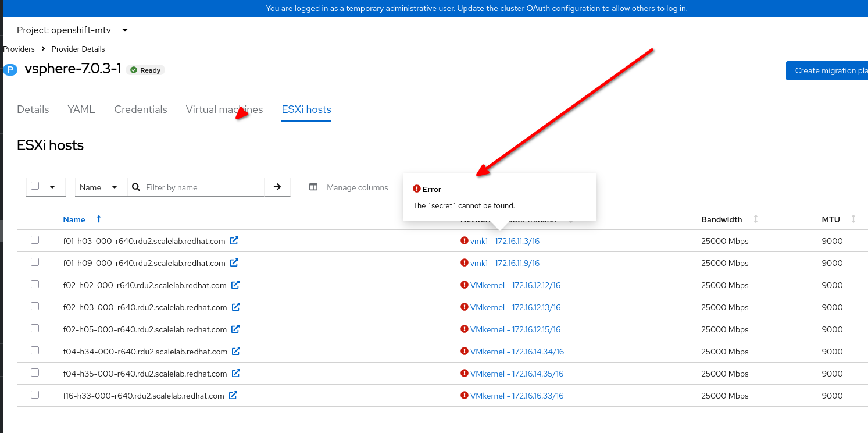Open external link for f02-h05-000-r640 host
The width and height of the screenshot is (868, 433).
pos(235,329)
